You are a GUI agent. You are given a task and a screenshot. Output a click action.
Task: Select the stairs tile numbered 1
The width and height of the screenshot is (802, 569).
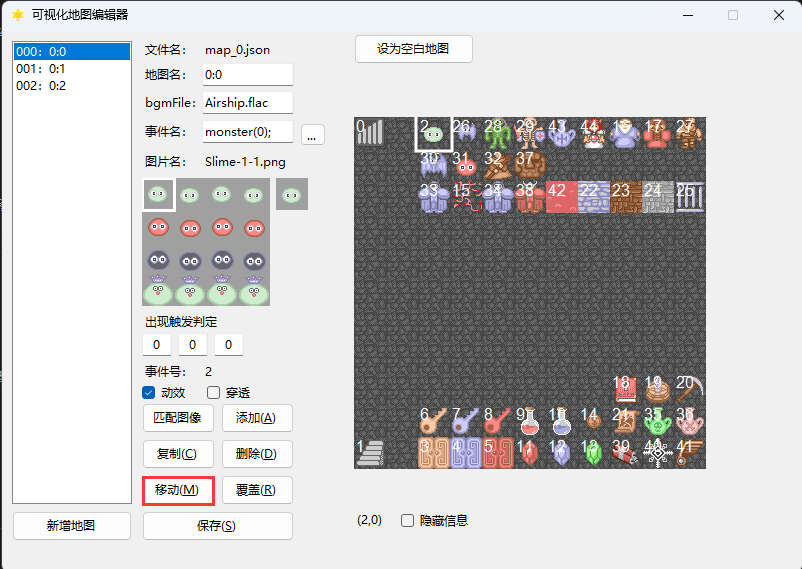370,453
